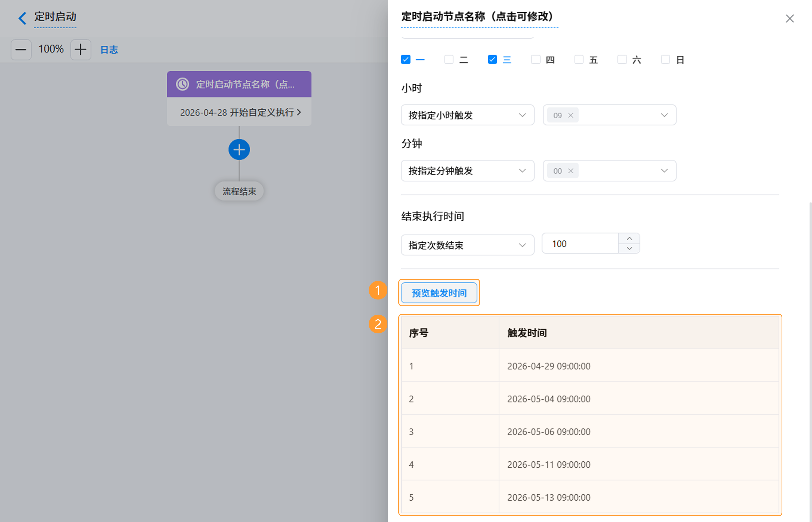The width and height of the screenshot is (812, 522).
Task: Click the clock icon on the purple node
Action: 182,84
